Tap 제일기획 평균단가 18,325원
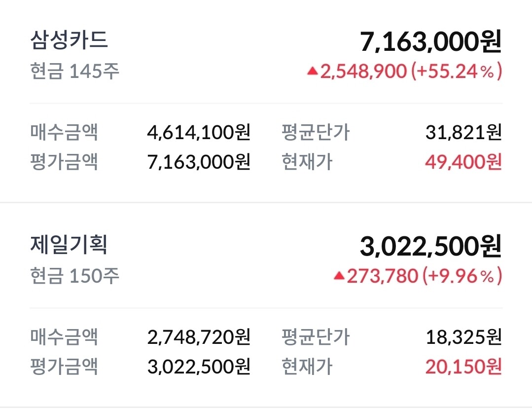This screenshot has width=532, height=409. pos(463,337)
